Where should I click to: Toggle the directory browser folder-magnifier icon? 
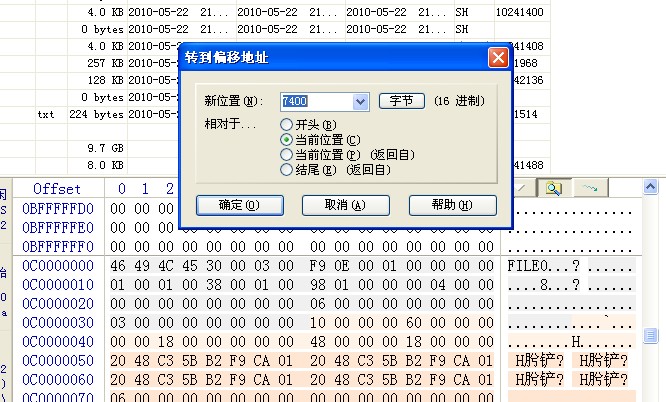coord(554,188)
